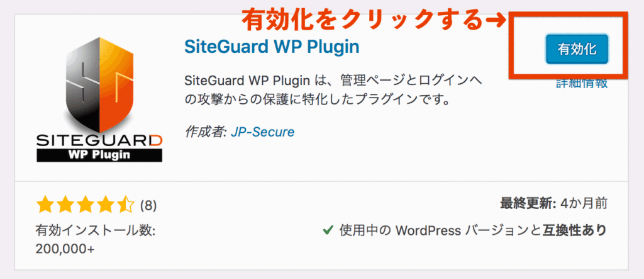Open the SiteGuard WP Plugin title link
Screen dimensions: 644x279
click(x=272, y=47)
